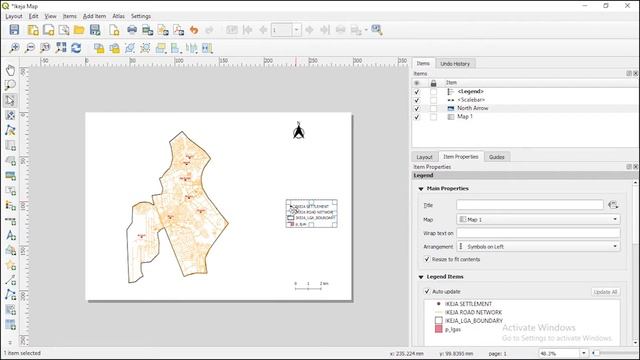The height and width of the screenshot is (360, 640).
Task: Click the Add Pages icon
Action: [x=114, y=30]
